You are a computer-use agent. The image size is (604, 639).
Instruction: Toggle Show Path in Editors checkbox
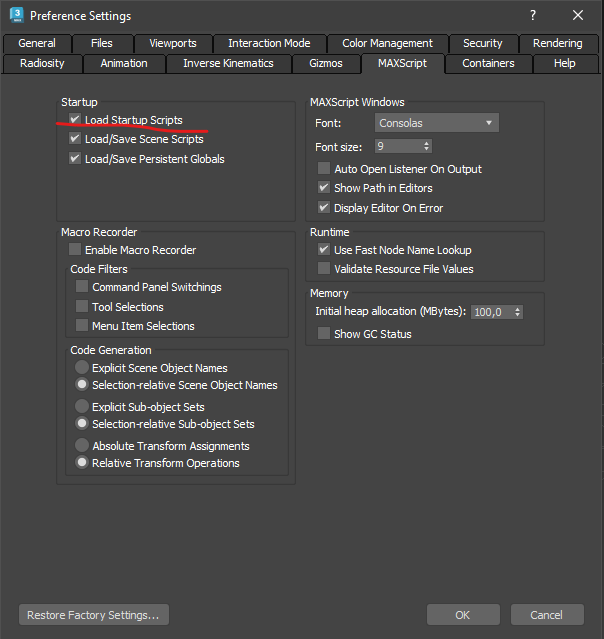click(324, 187)
